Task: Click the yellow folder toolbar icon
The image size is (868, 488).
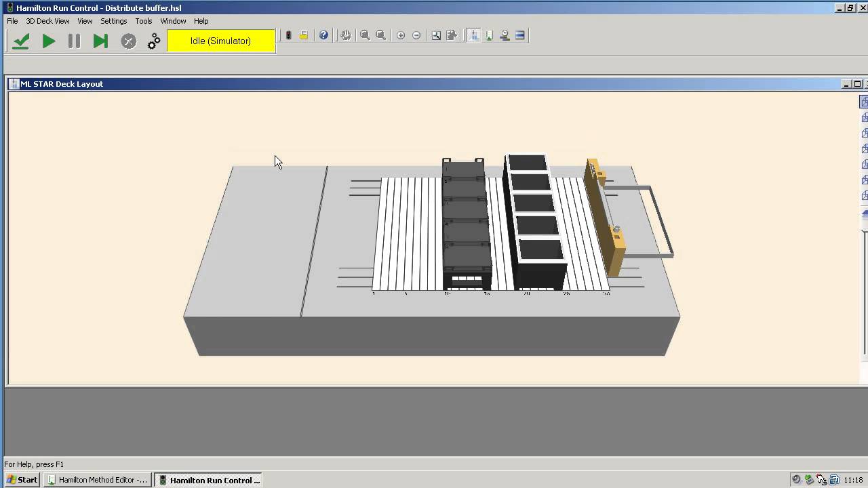Action: (304, 35)
